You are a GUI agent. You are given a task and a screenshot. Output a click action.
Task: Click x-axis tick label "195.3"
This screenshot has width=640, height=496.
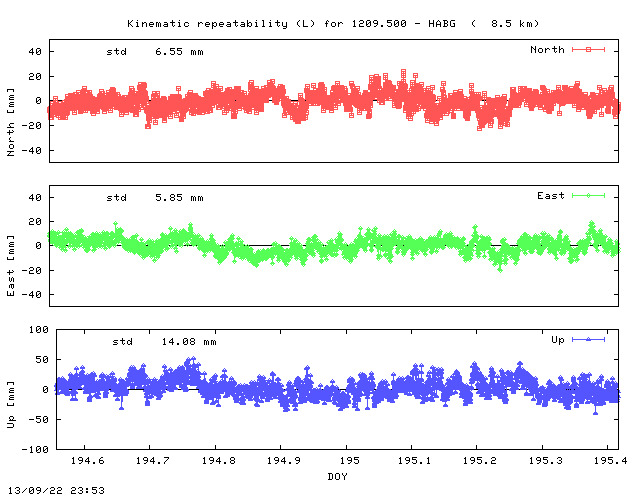pyautogui.click(x=546, y=461)
